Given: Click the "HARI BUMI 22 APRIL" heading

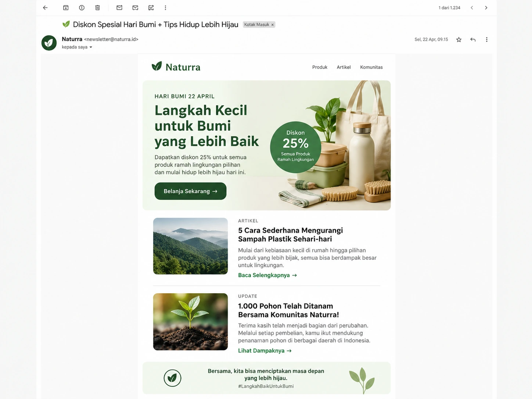Looking at the screenshot, I should click(184, 96).
